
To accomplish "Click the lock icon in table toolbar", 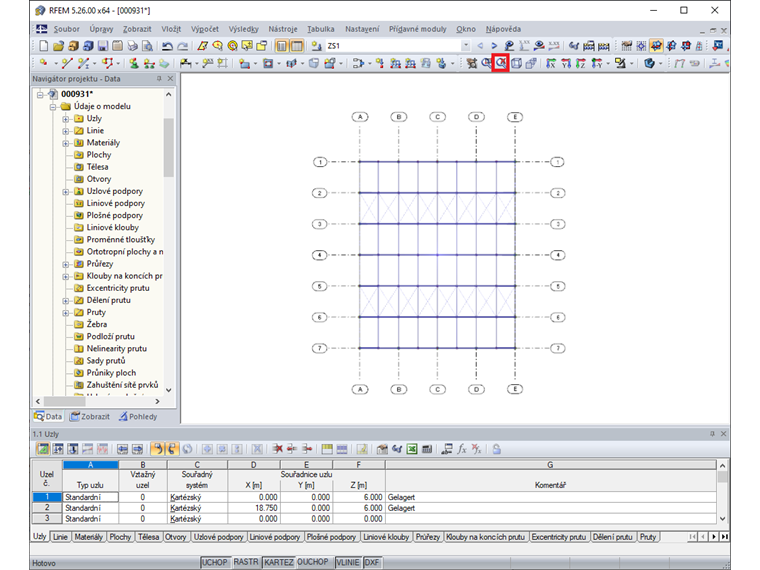I will [x=497, y=449].
